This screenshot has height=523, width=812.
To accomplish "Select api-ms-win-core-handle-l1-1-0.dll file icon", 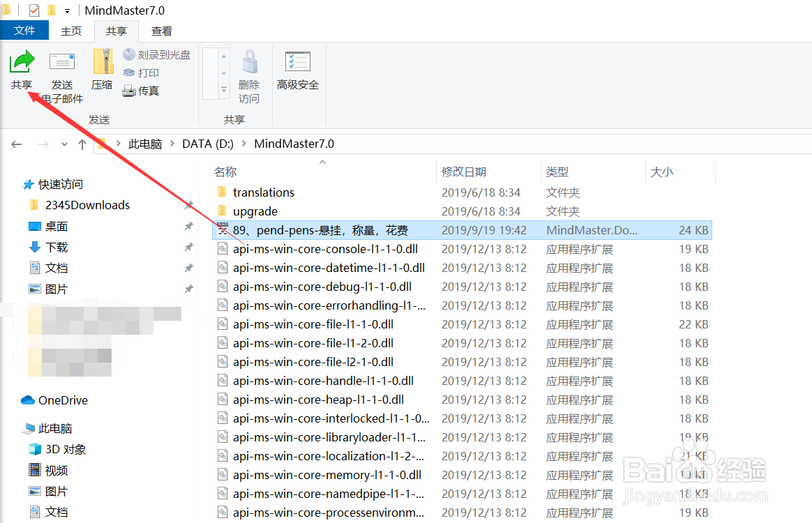I will click(223, 381).
